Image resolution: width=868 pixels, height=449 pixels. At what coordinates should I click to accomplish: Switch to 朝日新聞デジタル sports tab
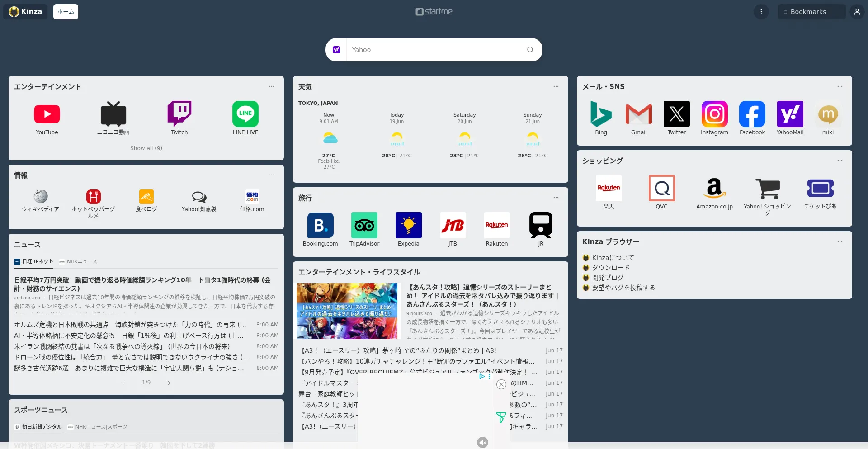pos(38,427)
